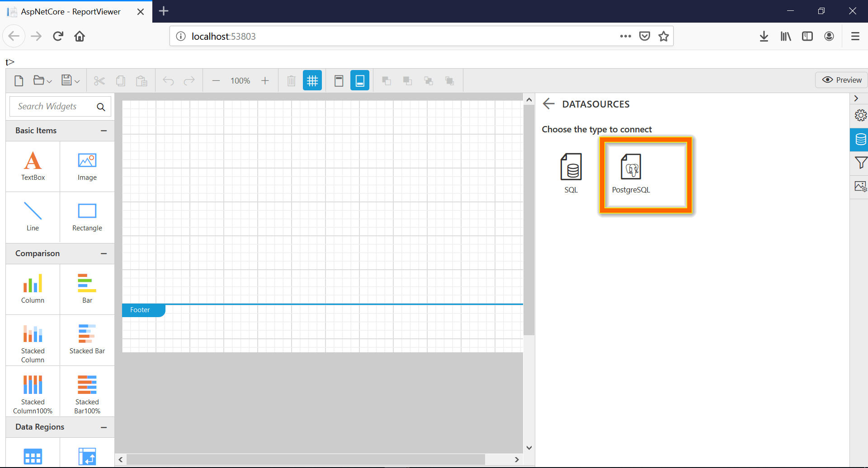Toggle the grid lines on canvas

click(x=312, y=80)
